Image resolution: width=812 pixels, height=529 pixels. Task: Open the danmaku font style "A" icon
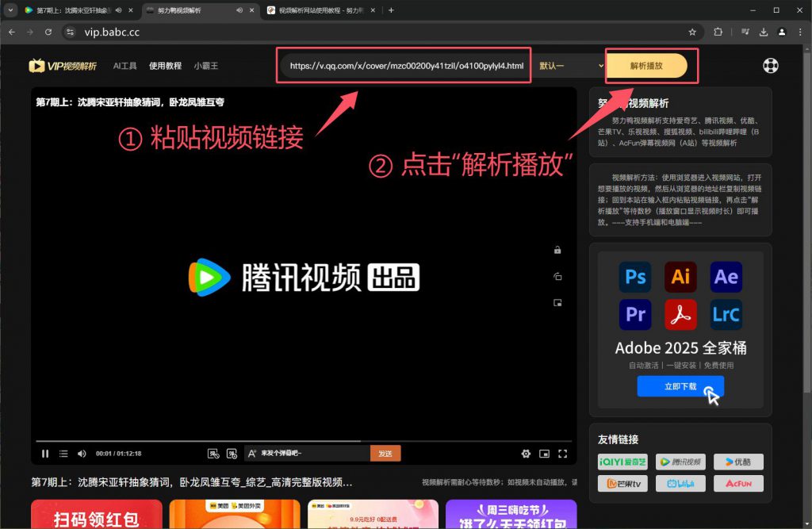tap(252, 454)
